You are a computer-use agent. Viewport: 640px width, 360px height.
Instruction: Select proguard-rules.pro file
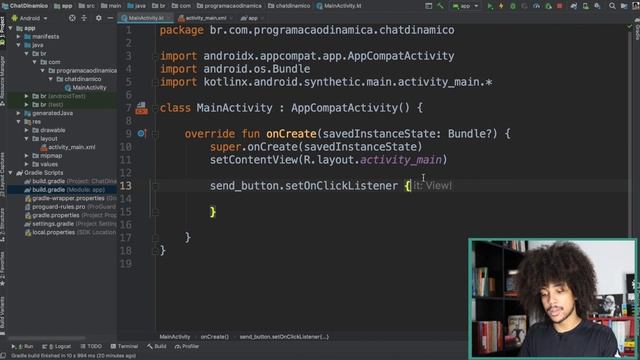click(x=70, y=207)
